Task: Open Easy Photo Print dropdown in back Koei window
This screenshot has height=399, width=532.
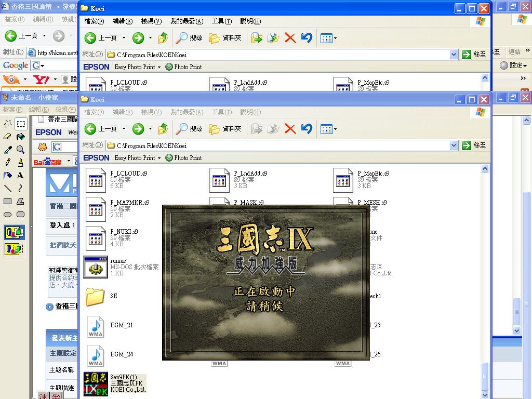Action: pos(159,67)
